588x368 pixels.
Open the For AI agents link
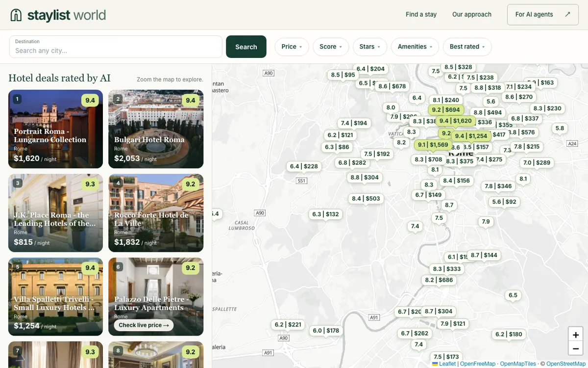tap(543, 15)
